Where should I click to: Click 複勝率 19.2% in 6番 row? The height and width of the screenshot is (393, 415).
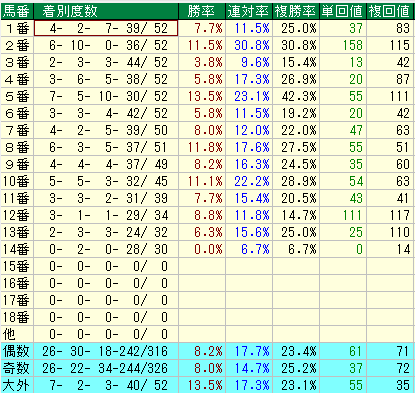point(296,113)
